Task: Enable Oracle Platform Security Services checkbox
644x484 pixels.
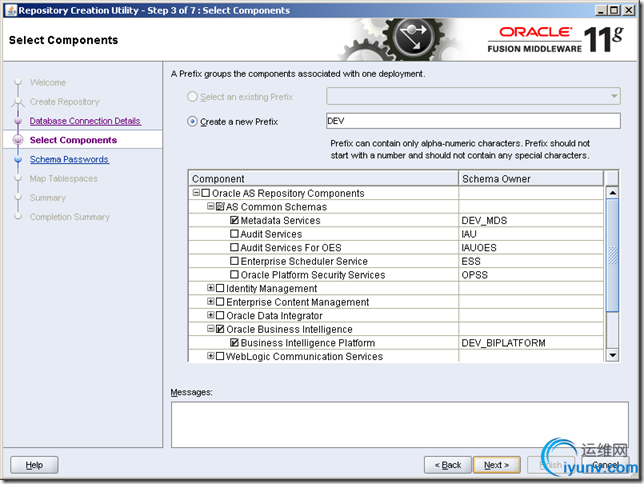Action: (x=234, y=274)
